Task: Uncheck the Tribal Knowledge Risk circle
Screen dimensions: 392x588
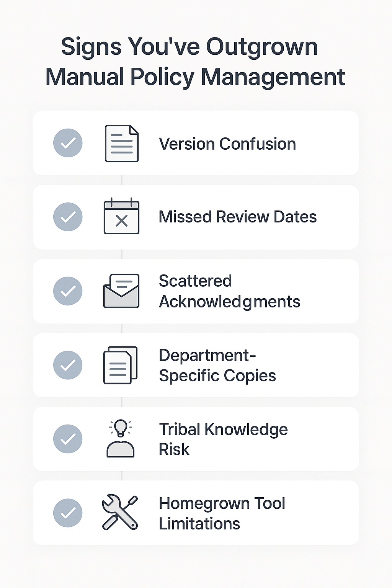Action: pos(68,439)
